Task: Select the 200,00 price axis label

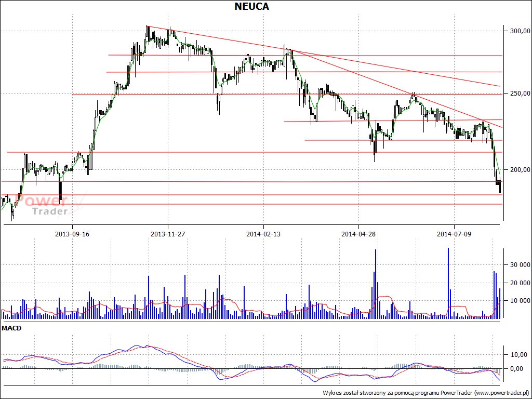Action: click(x=521, y=169)
